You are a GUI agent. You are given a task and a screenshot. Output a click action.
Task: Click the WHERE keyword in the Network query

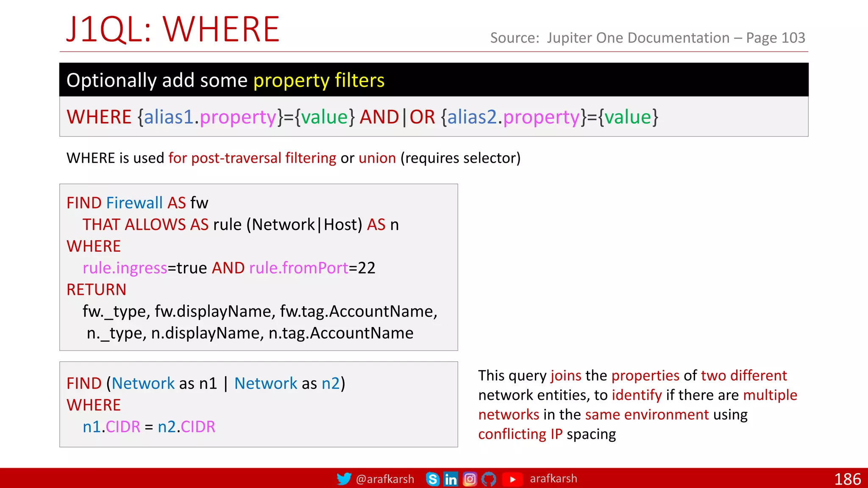[94, 405]
